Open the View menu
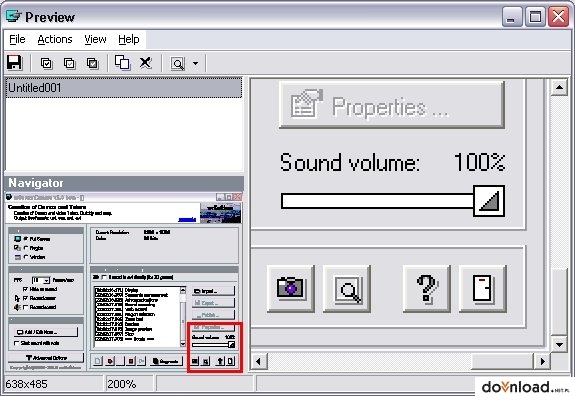The height and width of the screenshot is (396, 575). (95, 39)
